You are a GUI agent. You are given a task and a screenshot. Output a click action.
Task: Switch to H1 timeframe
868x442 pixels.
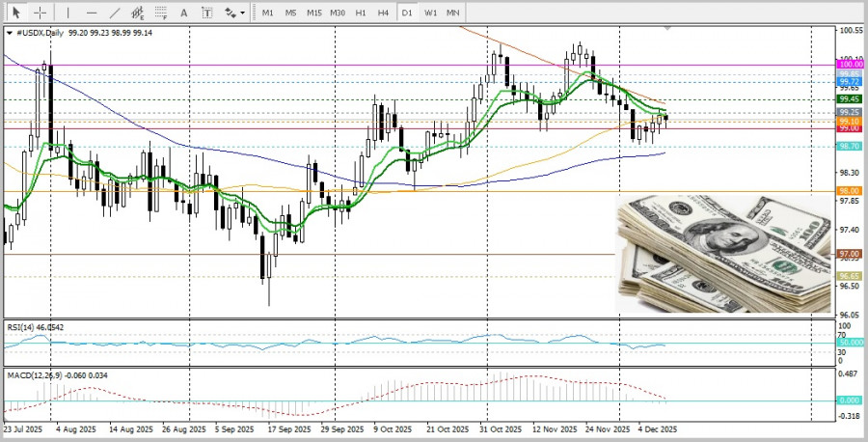point(361,13)
